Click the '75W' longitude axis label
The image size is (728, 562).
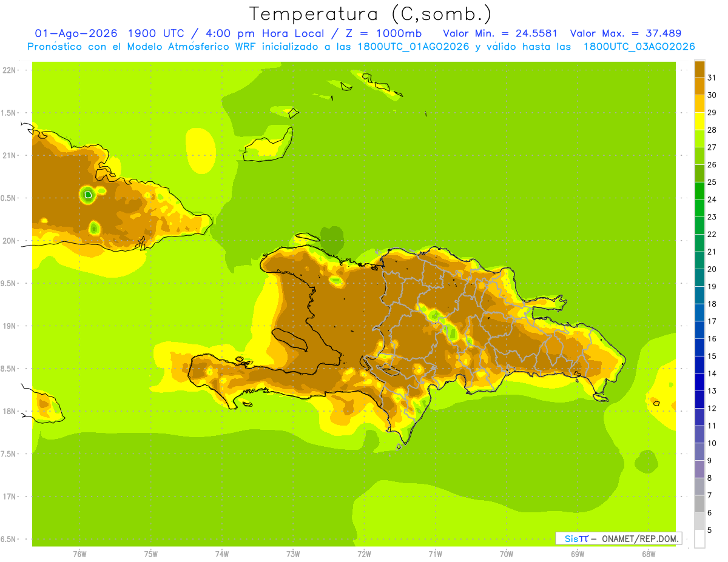[x=151, y=554]
